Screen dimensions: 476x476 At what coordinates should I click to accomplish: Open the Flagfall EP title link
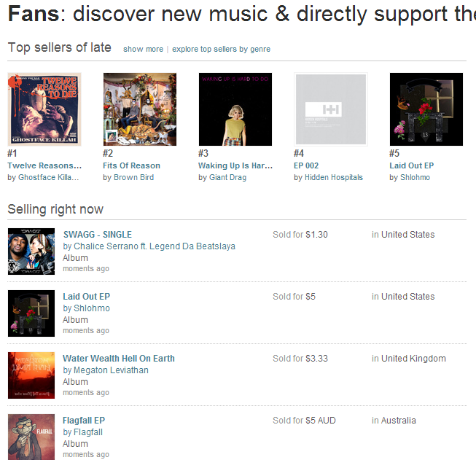84,421
